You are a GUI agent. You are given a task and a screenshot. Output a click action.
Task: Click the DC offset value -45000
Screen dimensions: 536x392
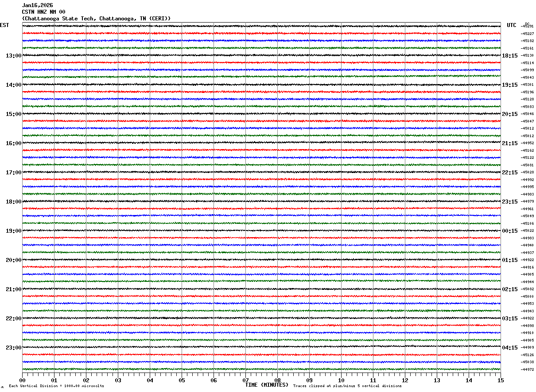(527, 296)
